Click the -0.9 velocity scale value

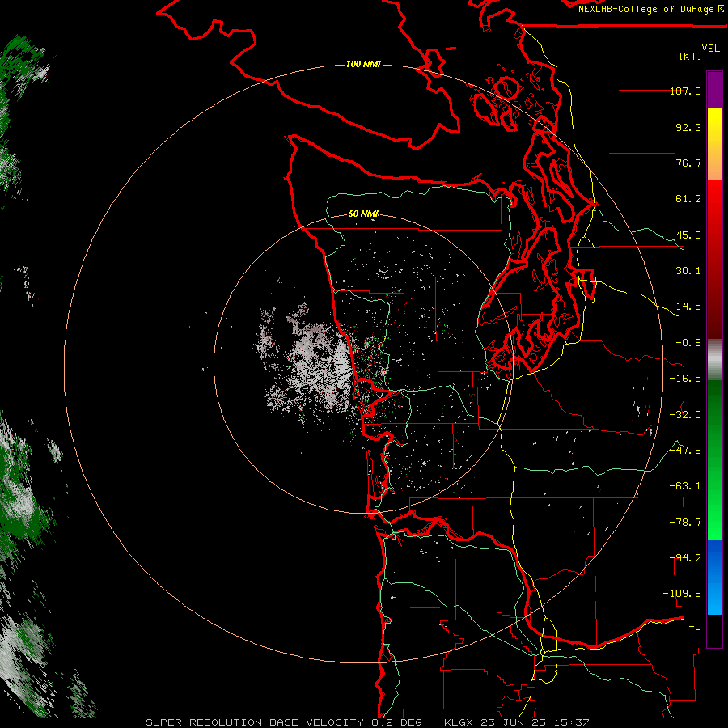coord(688,343)
